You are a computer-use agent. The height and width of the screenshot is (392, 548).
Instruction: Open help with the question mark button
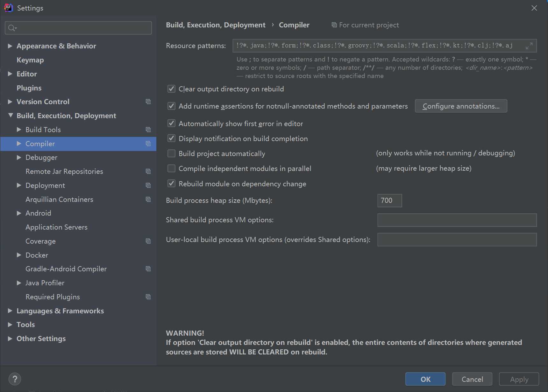coord(15,379)
